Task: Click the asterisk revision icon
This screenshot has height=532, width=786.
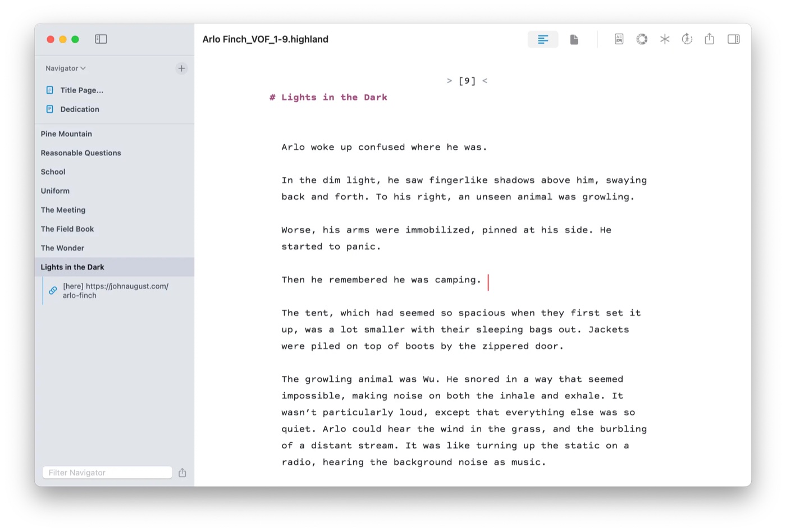Action: pos(665,39)
